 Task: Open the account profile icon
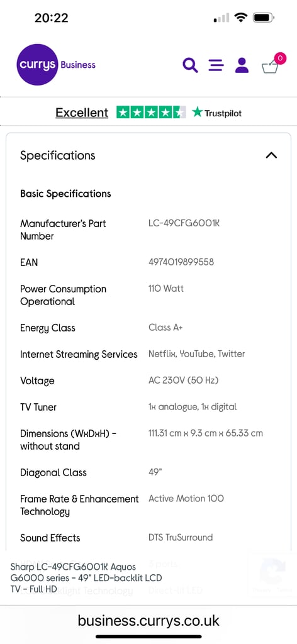tap(242, 65)
